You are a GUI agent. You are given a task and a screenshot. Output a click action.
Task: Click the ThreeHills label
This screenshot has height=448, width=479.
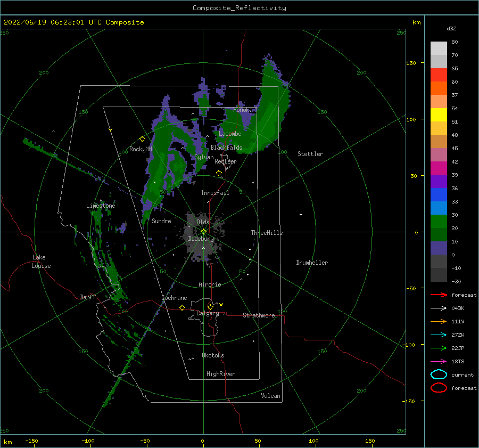tap(267, 233)
